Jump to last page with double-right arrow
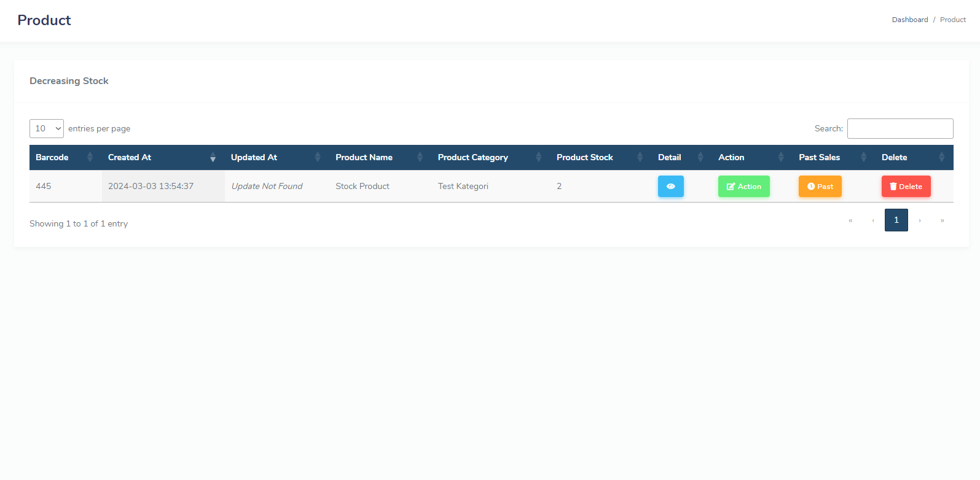Image resolution: width=980 pixels, height=480 pixels. (942, 220)
